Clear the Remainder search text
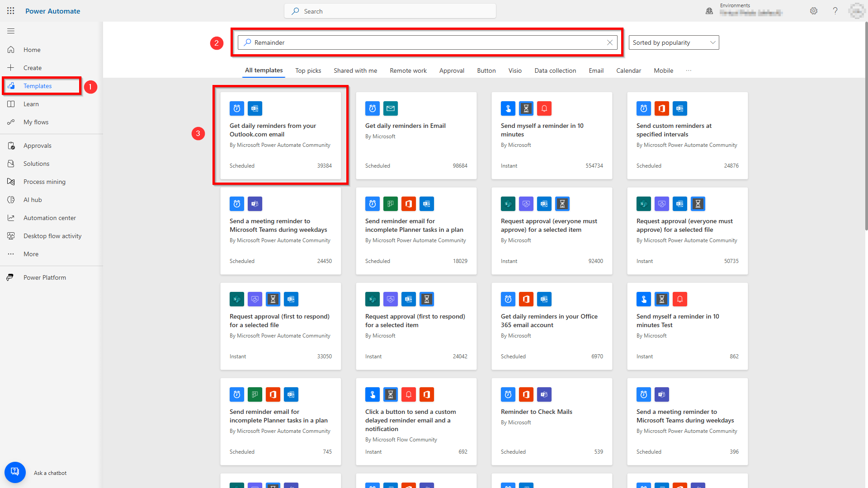868x488 pixels. [x=609, y=42]
